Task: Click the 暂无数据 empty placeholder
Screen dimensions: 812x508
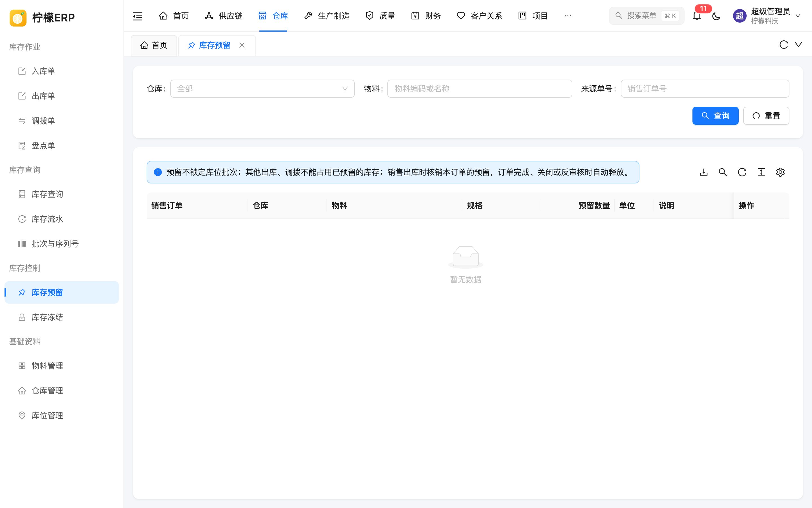Action: coord(466,265)
